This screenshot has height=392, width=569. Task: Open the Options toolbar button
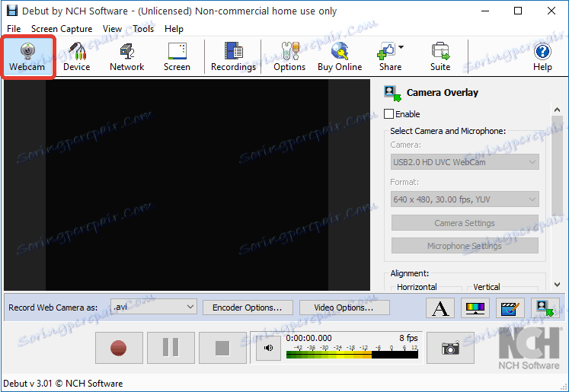(289, 56)
